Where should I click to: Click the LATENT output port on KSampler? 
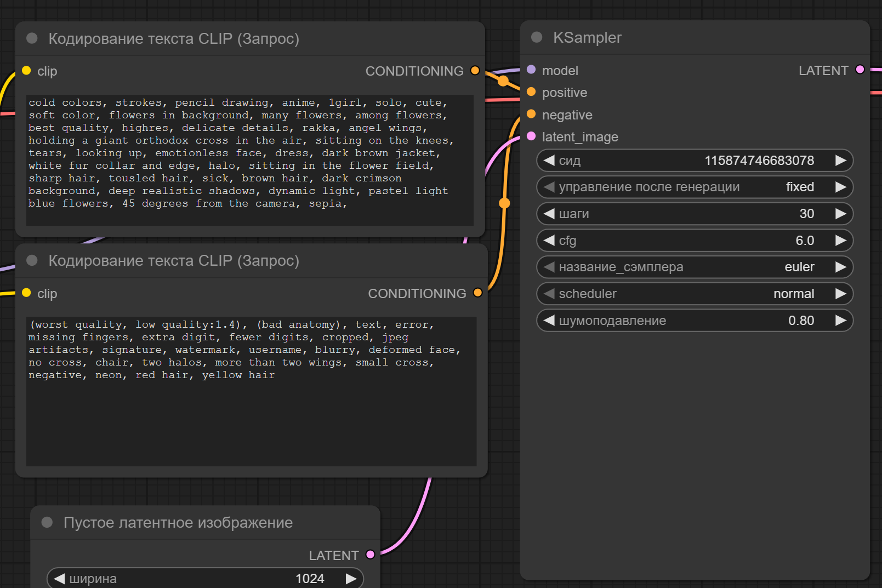[860, 70]
